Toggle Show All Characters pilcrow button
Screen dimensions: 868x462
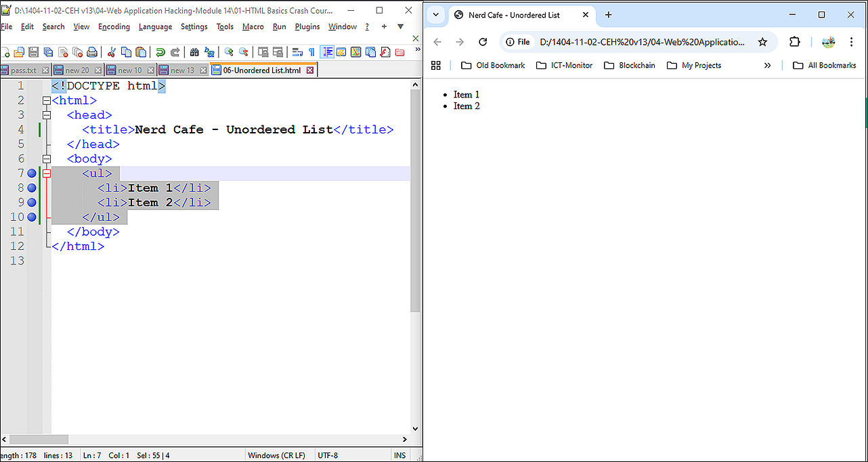311,52
